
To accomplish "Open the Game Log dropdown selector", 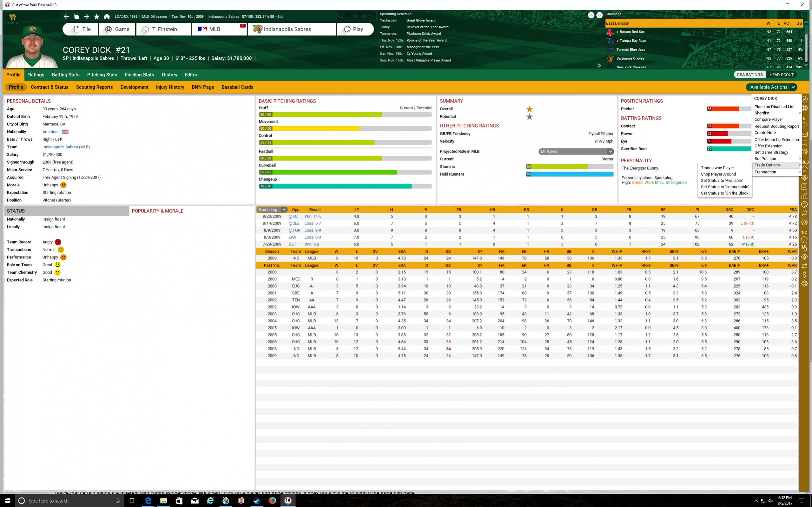I will pos(272,210).
